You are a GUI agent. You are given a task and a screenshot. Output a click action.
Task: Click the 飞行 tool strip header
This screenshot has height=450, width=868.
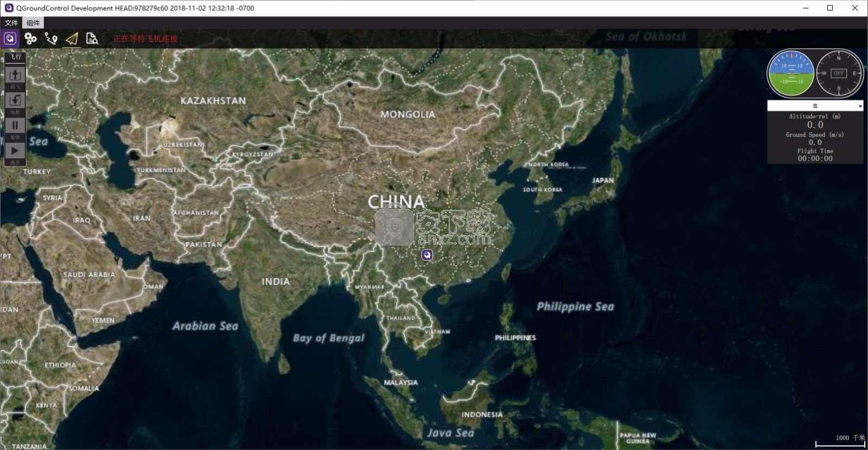point(15,57)
